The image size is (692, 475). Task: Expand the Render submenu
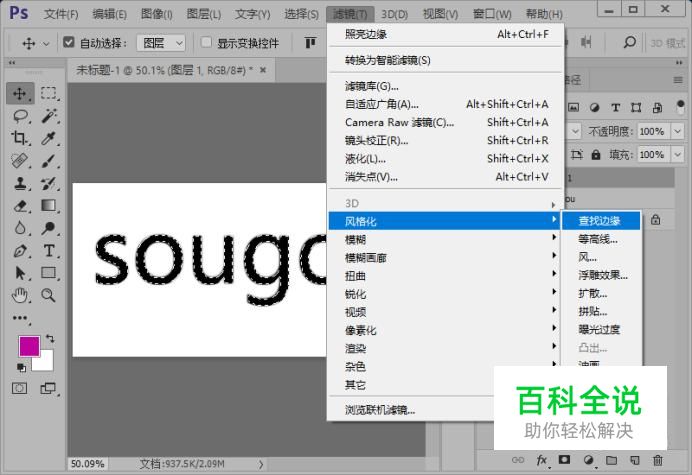[446, 348]
